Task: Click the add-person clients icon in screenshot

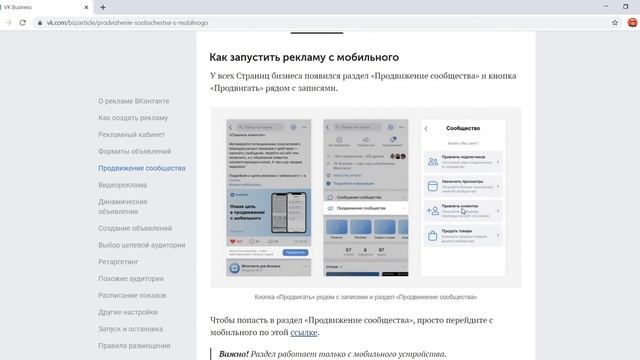Action: [433, 211]
